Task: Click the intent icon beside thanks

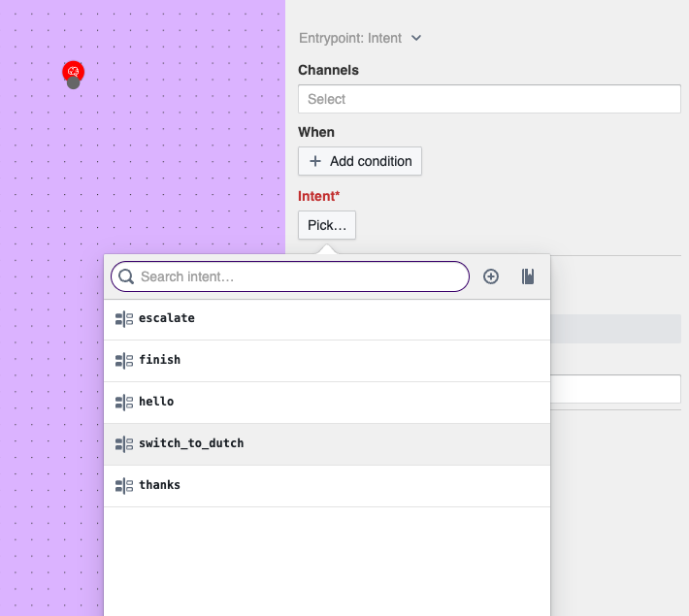Action: coord(124,485)
